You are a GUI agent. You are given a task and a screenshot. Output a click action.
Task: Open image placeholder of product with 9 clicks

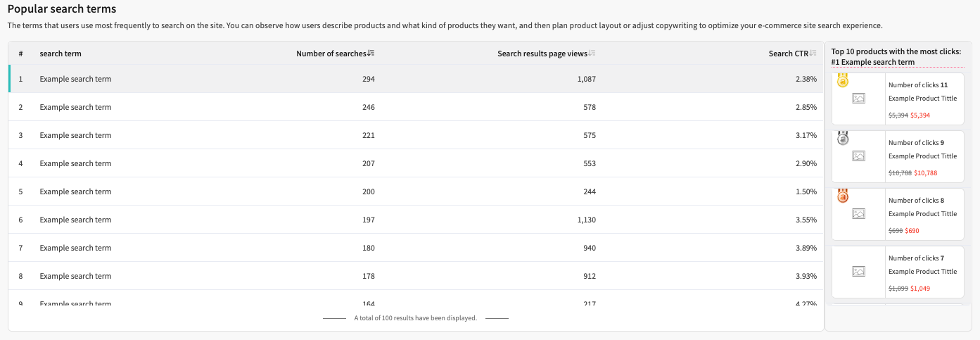click(858, 156)
